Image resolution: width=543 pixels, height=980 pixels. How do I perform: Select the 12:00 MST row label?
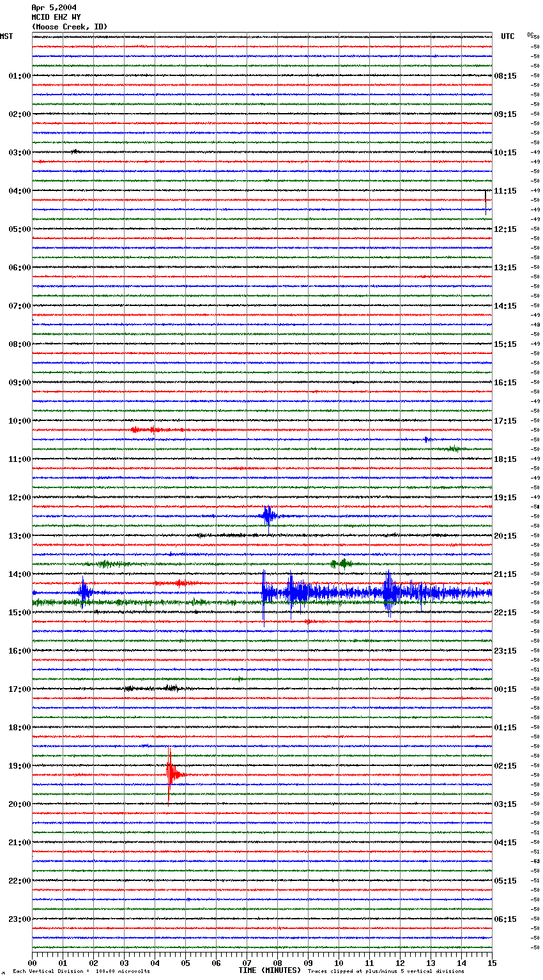[x=19, y=498]
